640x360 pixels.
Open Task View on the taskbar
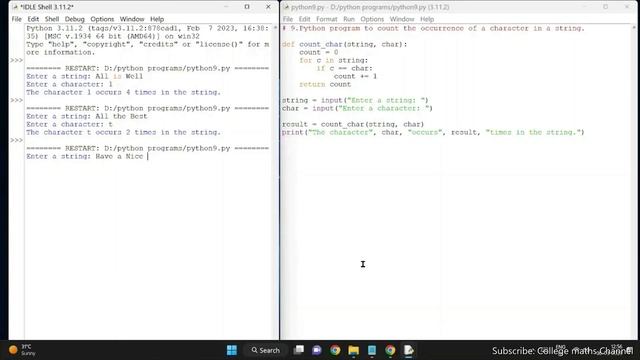click(299, 350)
